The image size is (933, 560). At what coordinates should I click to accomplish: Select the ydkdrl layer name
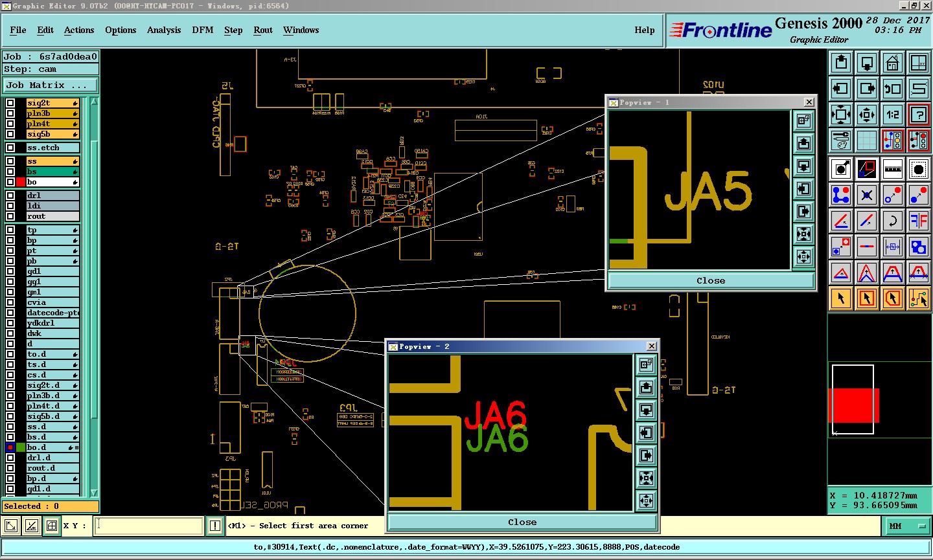(52, 323)
